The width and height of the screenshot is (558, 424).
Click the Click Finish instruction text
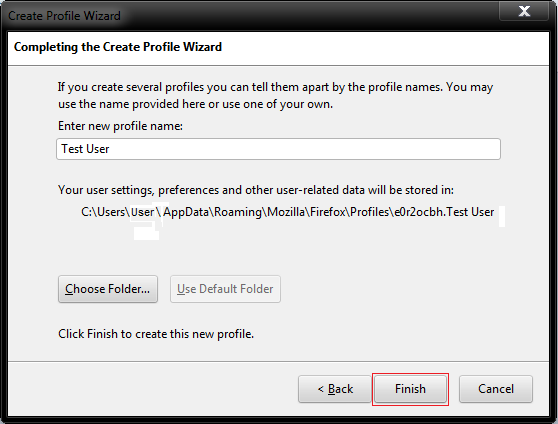point(156,334)
